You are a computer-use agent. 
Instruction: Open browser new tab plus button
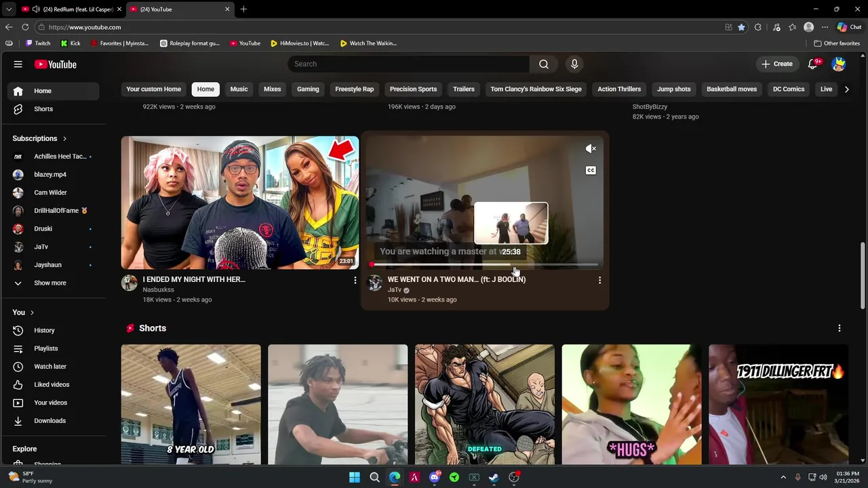[243, 9]
